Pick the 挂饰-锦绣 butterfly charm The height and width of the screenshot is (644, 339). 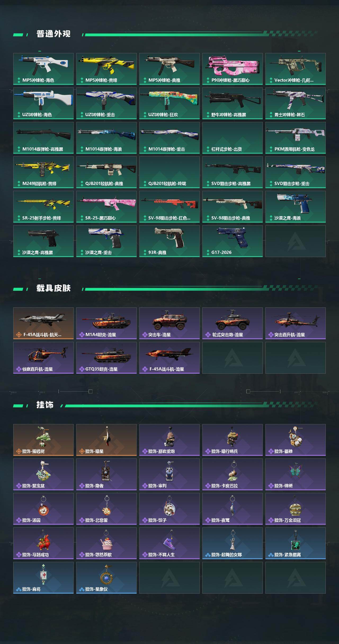pos(296,474)
